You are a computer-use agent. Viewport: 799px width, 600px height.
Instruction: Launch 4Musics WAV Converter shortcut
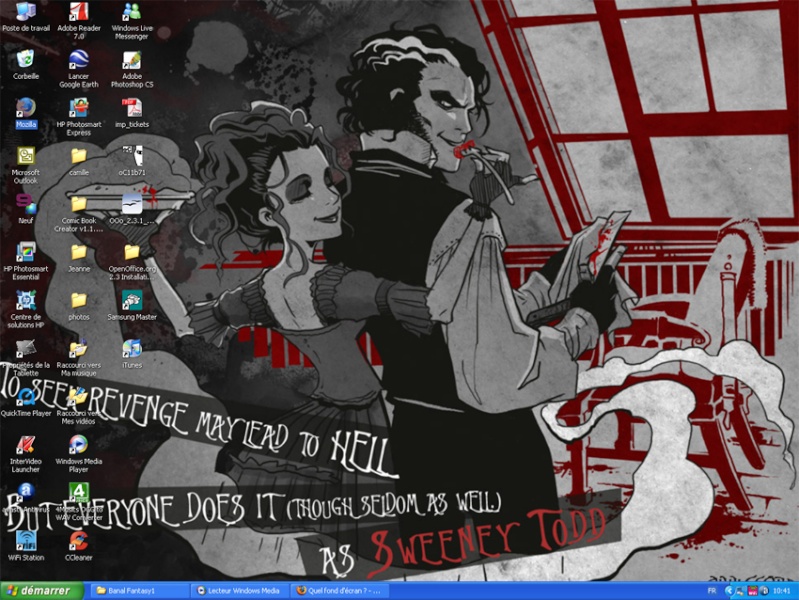[x=78, y=502]
